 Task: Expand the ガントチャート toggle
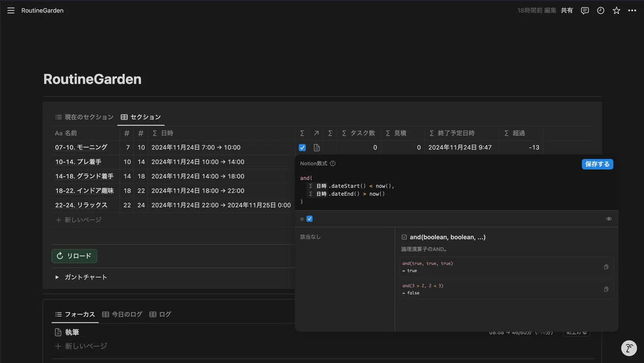tap(57, 277)
